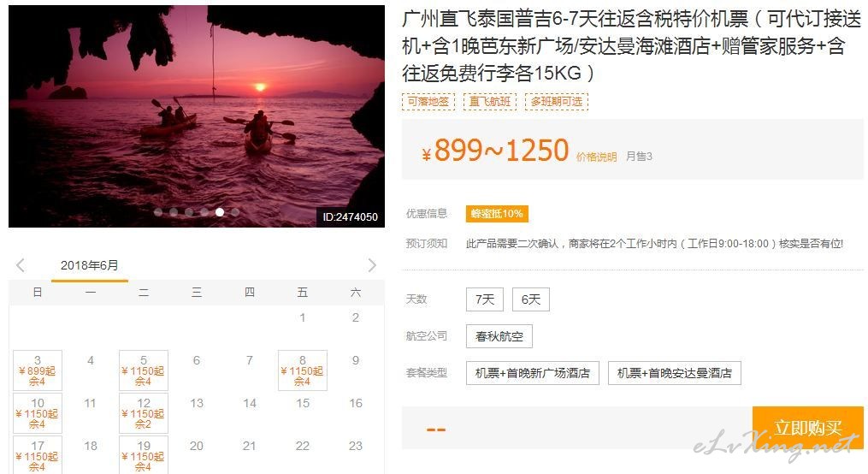Pick June 5 departure date
Screen dimensions: 868x474
[x=144, y=370]
